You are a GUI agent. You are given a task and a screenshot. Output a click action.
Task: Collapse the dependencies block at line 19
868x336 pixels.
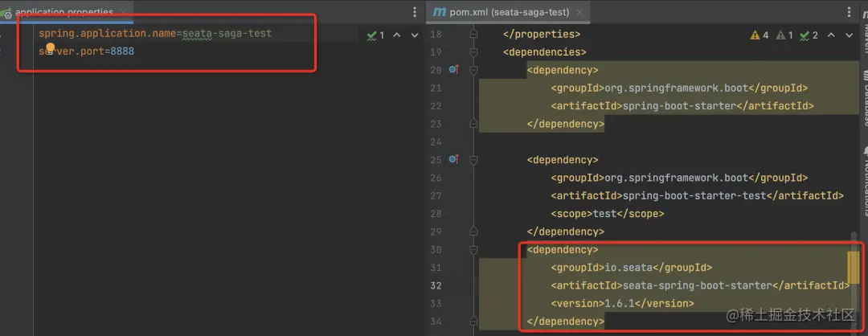click(473, 52)
